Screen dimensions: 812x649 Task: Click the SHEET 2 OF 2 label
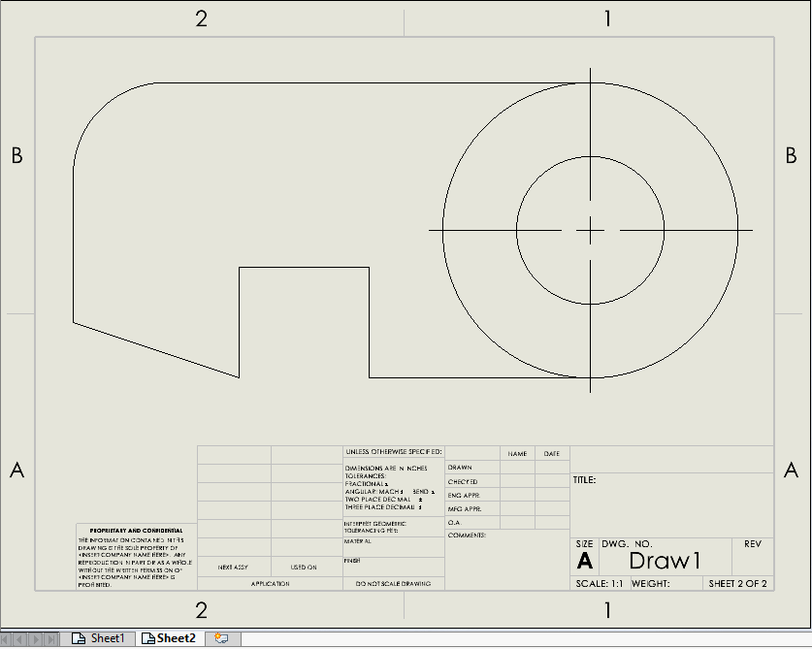coord(737,584)
